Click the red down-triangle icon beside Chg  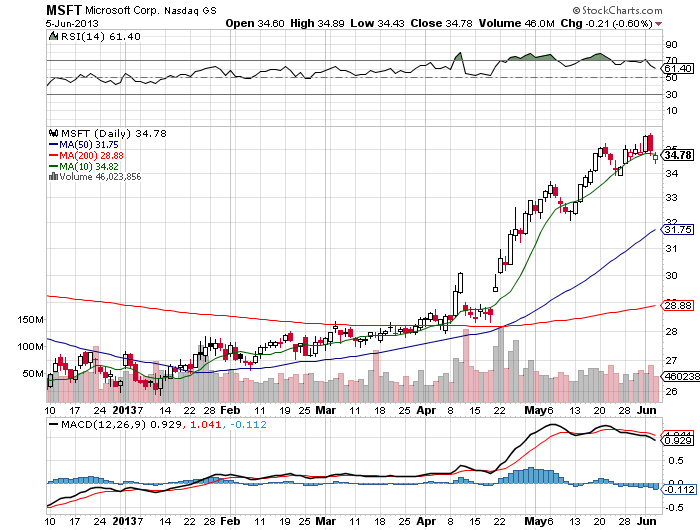659,24
